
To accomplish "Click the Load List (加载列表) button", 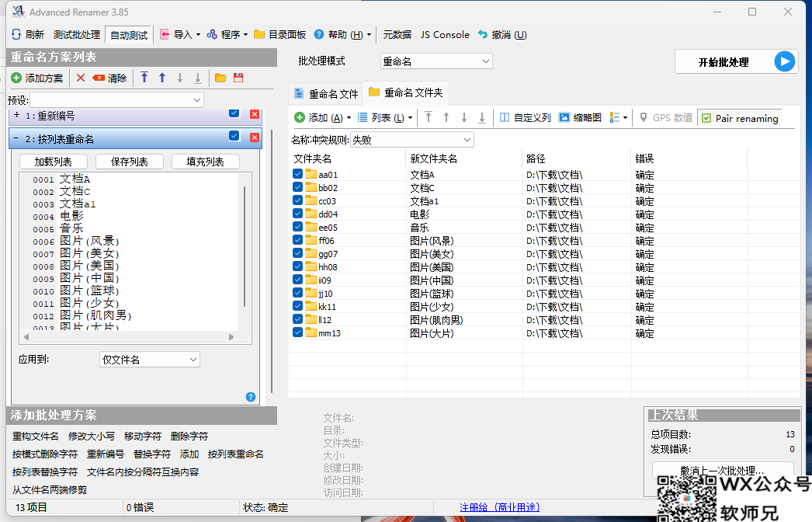I will [54, 162].
